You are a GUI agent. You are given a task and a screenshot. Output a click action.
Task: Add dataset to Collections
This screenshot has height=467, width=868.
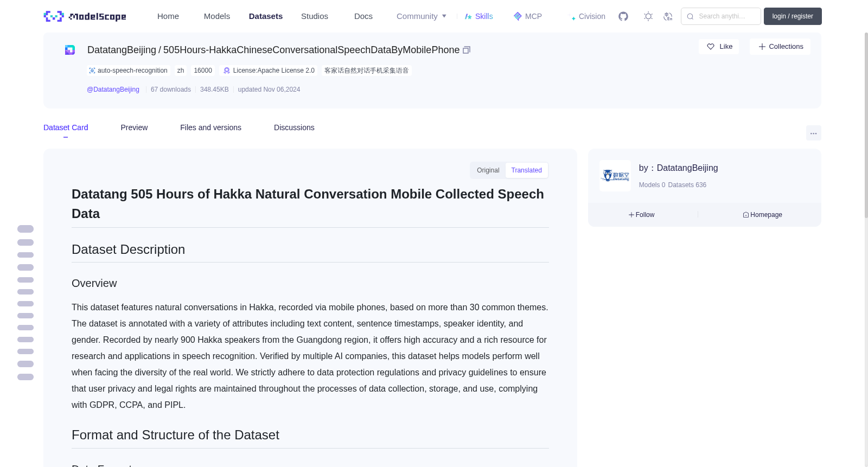coord(780,47)
